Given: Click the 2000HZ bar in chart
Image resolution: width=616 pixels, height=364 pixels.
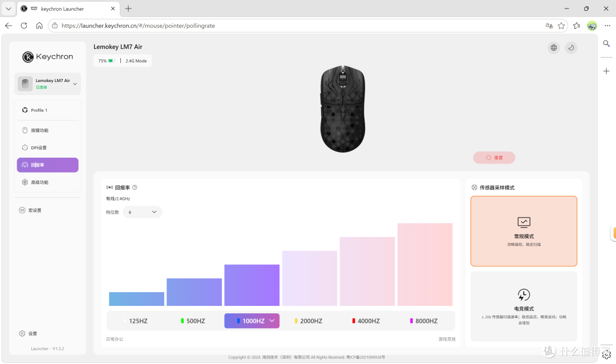Looking at the screenshot, I should [310, 278].
